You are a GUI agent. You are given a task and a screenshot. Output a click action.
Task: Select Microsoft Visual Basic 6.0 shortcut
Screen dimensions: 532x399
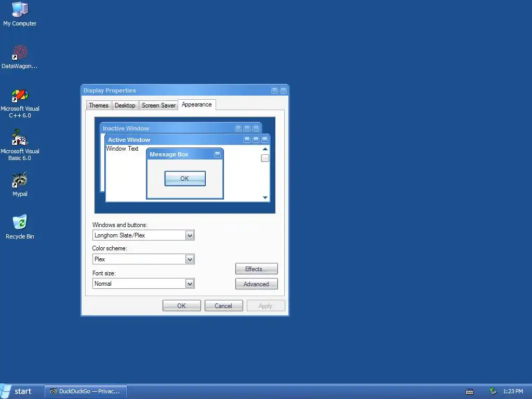(20, 145)
